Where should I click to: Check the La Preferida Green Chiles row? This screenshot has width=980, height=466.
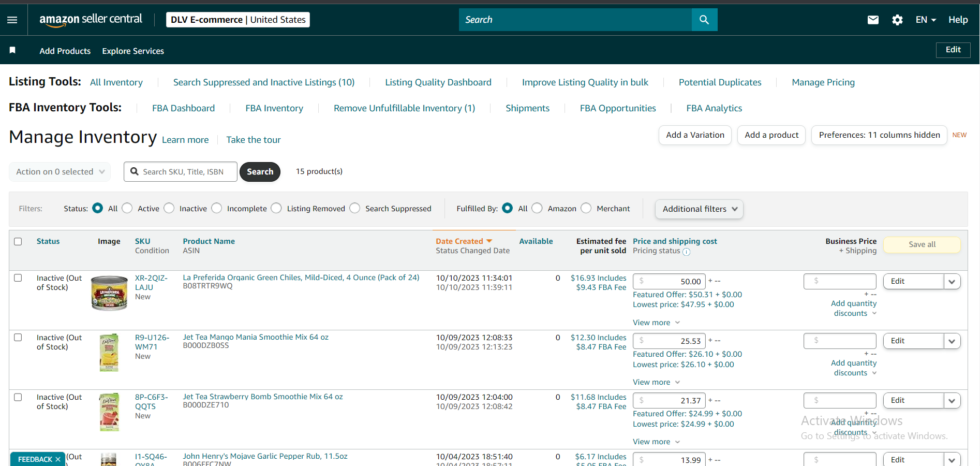pyautogui.click(x=18, y=278)
